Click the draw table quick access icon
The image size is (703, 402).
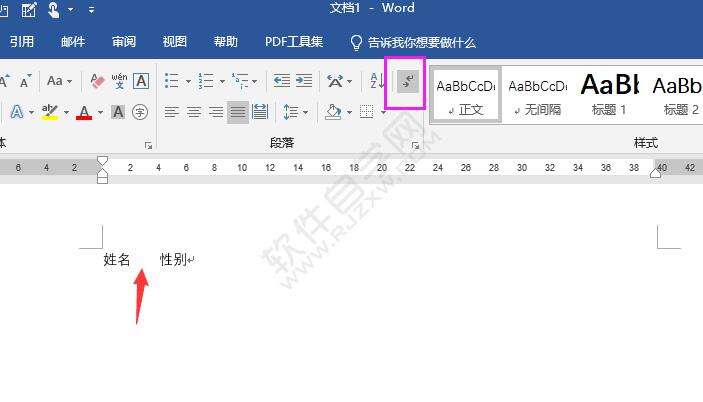pyautogui.click(x=29, y=9)
